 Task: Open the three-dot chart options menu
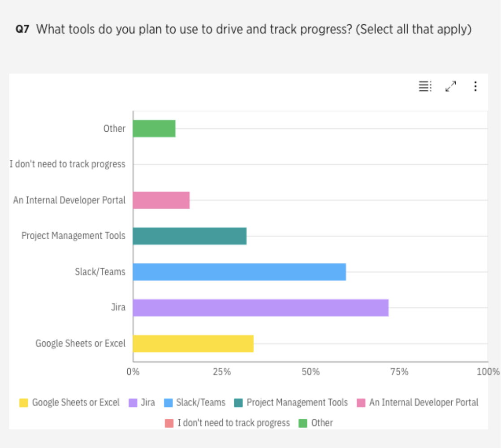475,86
